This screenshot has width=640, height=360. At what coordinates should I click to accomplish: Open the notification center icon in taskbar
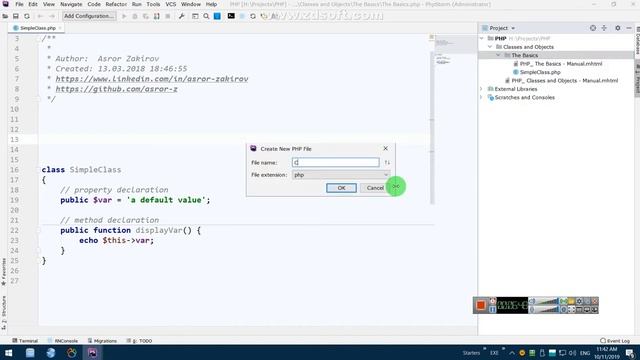[x=631, y=353]
